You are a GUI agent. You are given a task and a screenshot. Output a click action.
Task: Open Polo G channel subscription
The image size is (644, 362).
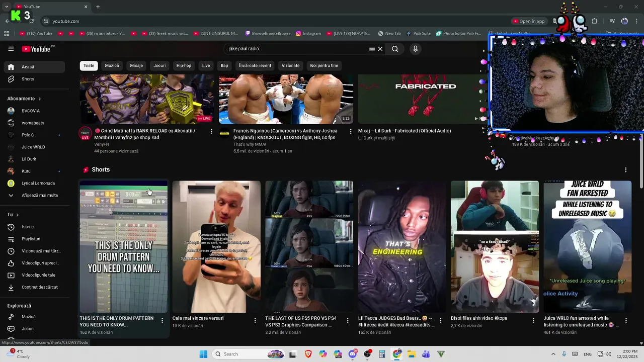coord(34,135)
